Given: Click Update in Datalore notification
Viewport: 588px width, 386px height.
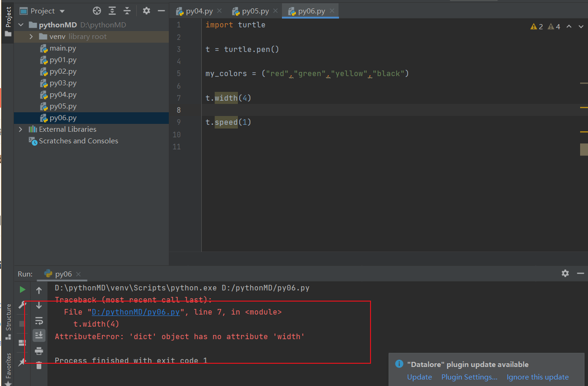Looking at the screenshot, I should point(419,377).
